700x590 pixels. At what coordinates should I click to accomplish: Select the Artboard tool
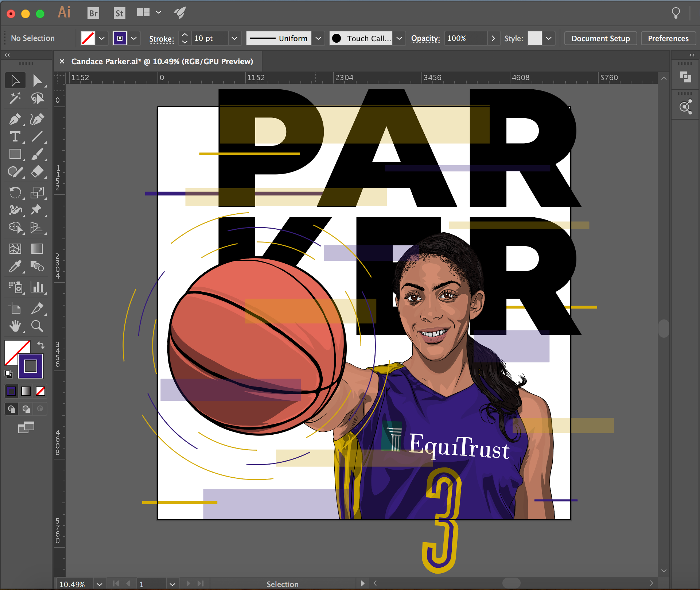tap(15, 308)
